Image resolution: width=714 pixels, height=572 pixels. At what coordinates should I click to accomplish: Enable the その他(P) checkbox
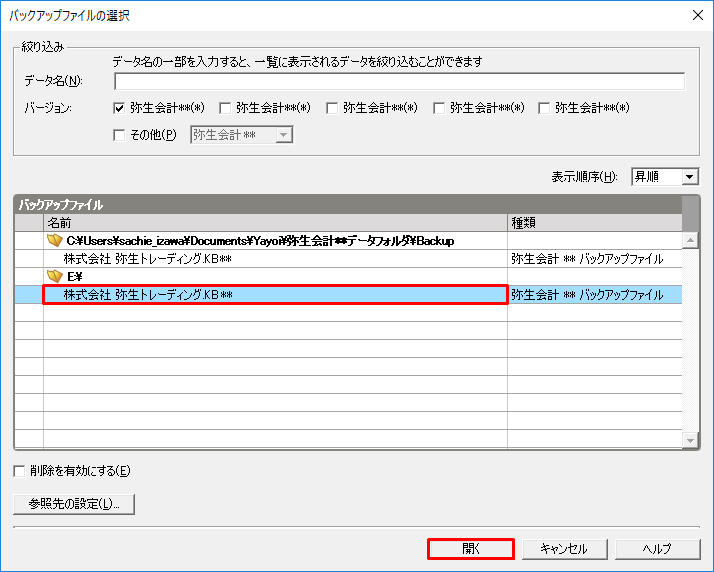point(119,135)
